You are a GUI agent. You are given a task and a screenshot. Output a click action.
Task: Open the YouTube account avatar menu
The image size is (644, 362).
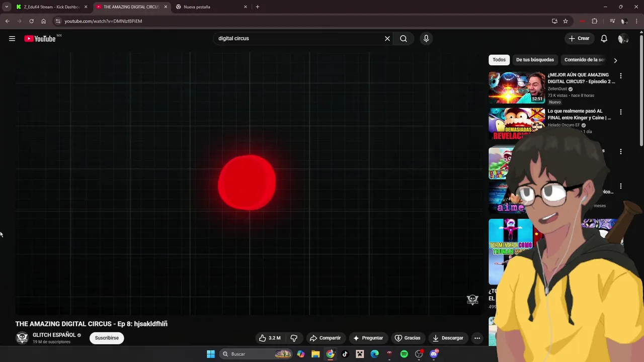623,39
